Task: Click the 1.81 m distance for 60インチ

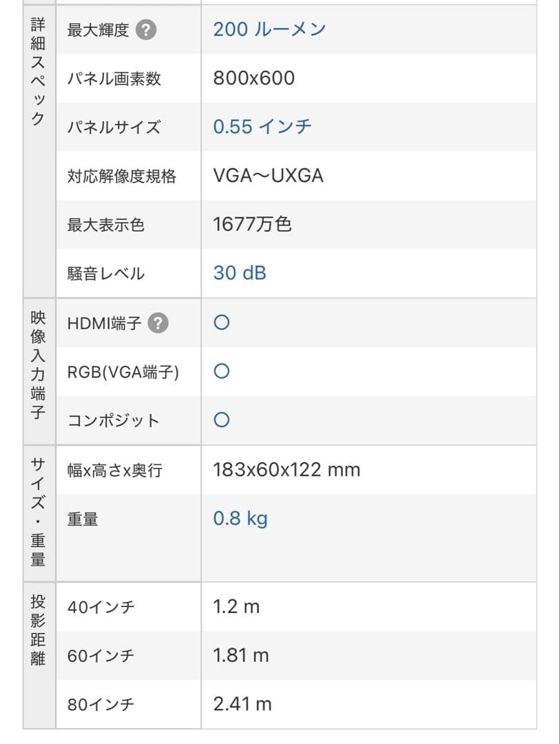Action: pos(237,656)
